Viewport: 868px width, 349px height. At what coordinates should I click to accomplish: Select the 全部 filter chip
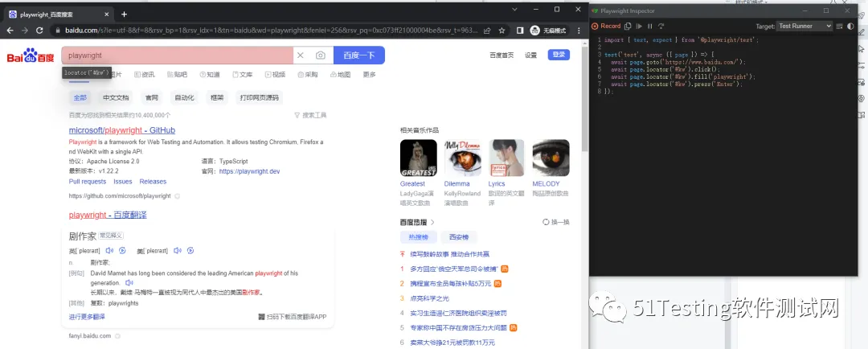click(x=80, y=97)
